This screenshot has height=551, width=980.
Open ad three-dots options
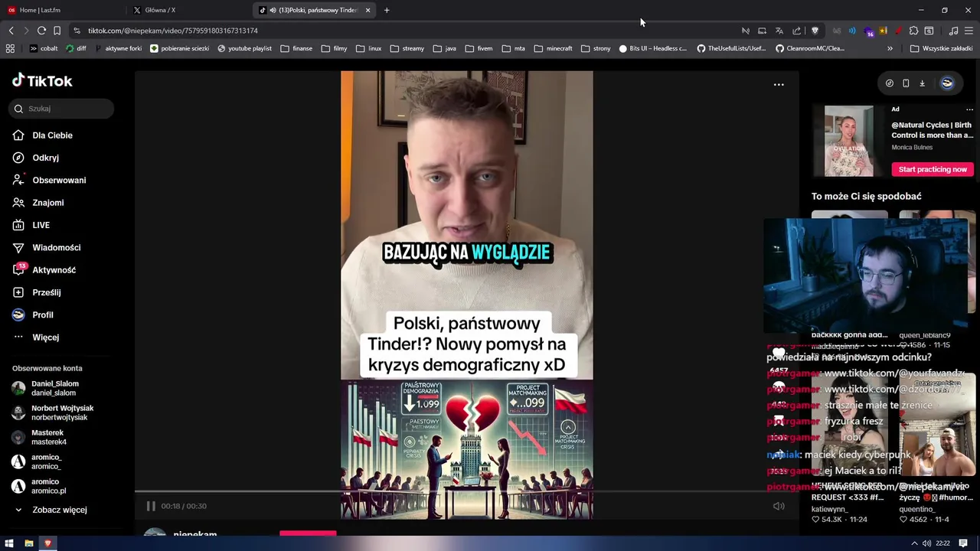(x=969, y=109)
